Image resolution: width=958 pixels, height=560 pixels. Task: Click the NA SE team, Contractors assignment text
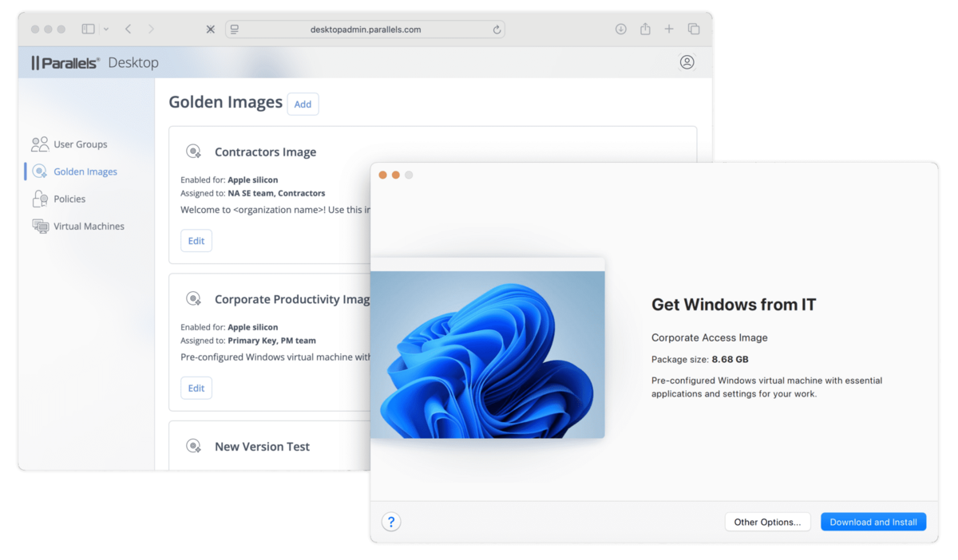pyautogui.click(x=276, y=193)
